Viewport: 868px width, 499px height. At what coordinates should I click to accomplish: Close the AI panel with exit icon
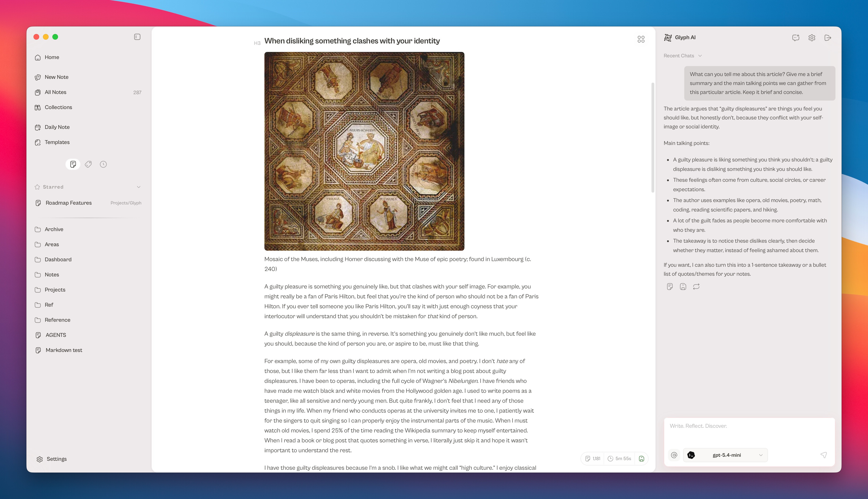(x=828, y=38)
